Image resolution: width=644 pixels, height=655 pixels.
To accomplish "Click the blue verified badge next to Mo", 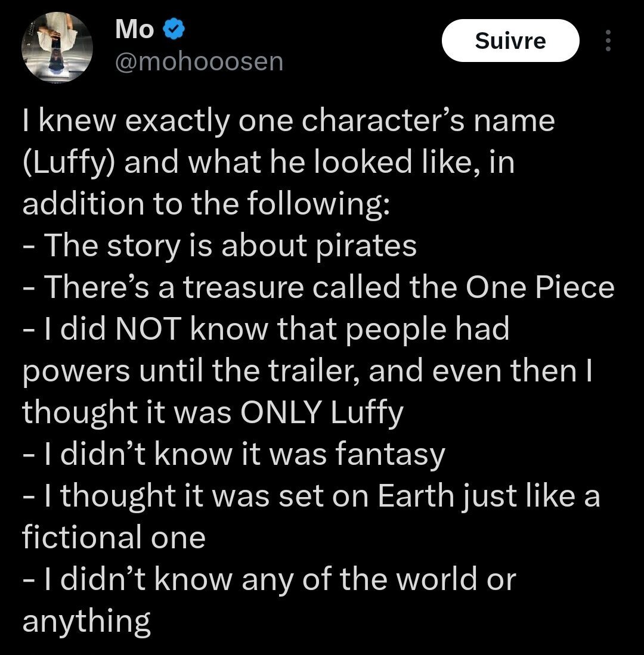I will point(174,29).
